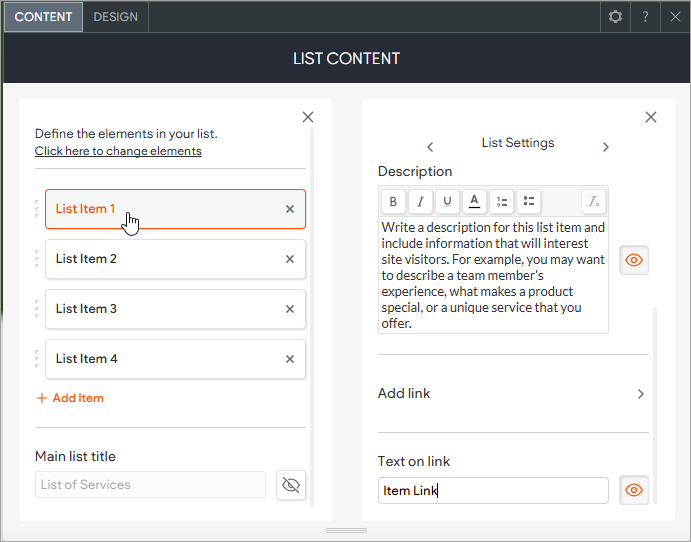The width and height of the screenshot is (691, 542).
Task: Clear formatting in description editor
Action: coord(594,202)
